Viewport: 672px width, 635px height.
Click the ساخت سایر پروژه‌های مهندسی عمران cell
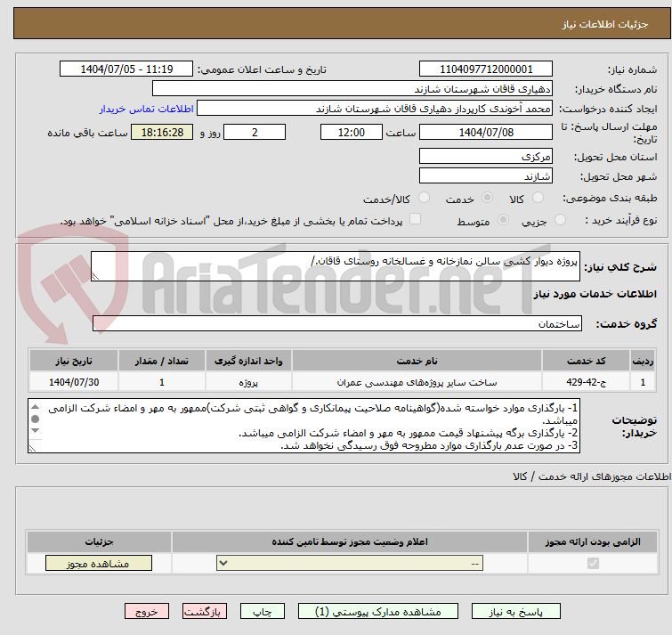coord(417,381)
